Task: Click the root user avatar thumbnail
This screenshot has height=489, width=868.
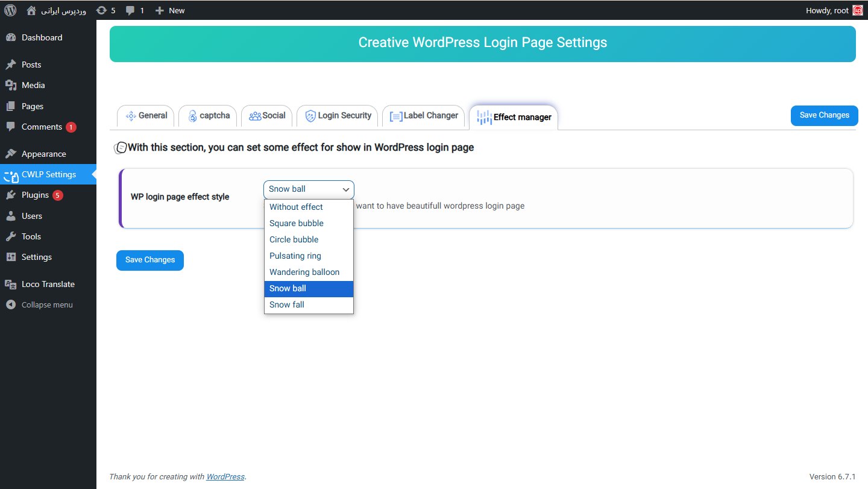Action: pyautogui.click(x=859, y=10)
